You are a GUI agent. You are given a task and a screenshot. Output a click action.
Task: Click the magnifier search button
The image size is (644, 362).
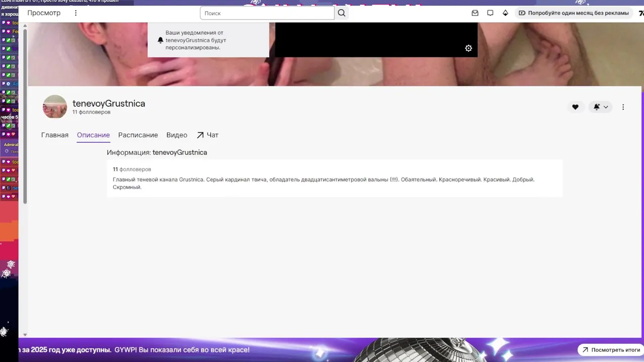click(342, 13)
